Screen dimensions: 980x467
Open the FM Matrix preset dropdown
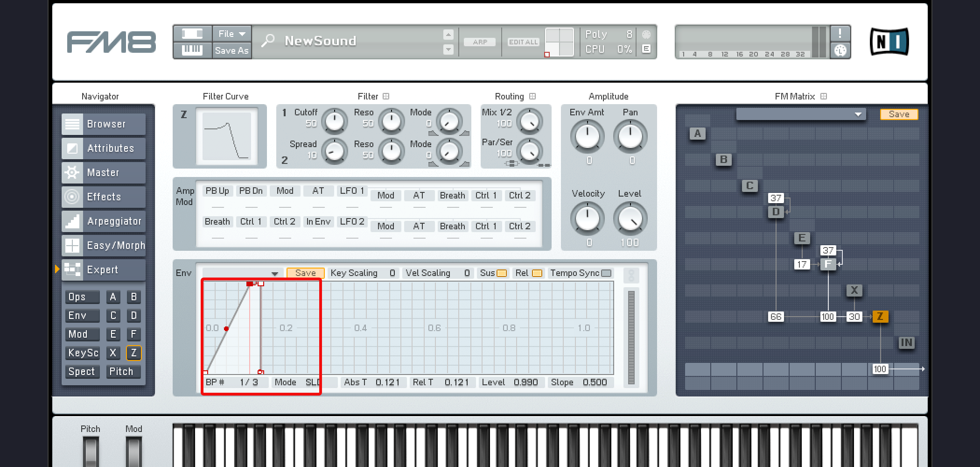click(x=801, y=114)
